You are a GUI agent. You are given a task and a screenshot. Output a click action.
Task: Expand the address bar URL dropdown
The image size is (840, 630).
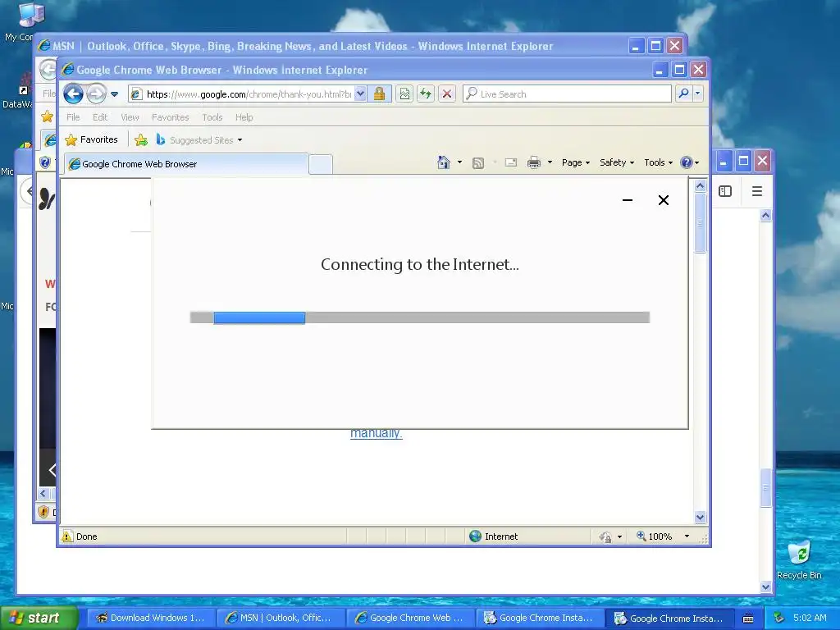tap(361, 94)
